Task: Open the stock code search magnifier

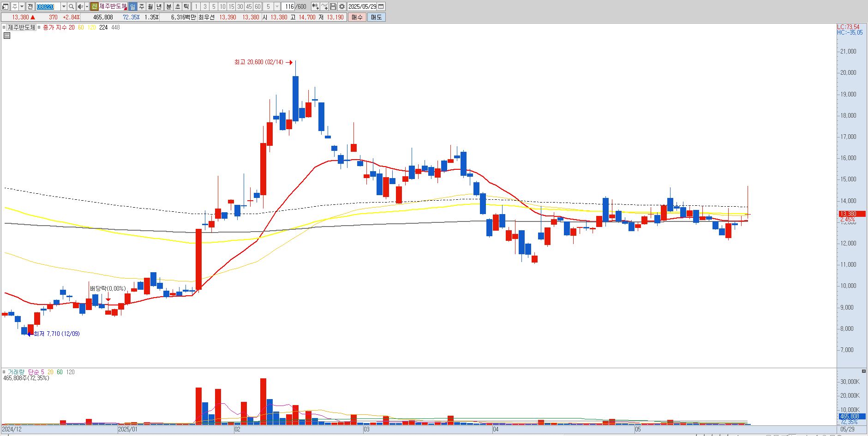Action: pyautogui.click(x=71, y=6)
